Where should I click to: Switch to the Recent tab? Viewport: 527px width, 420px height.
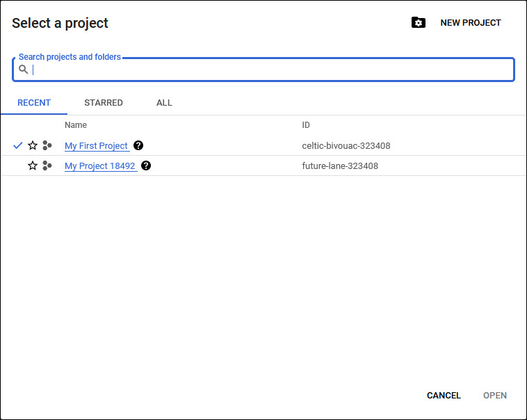pyautogui.click(x=34, y=103)
